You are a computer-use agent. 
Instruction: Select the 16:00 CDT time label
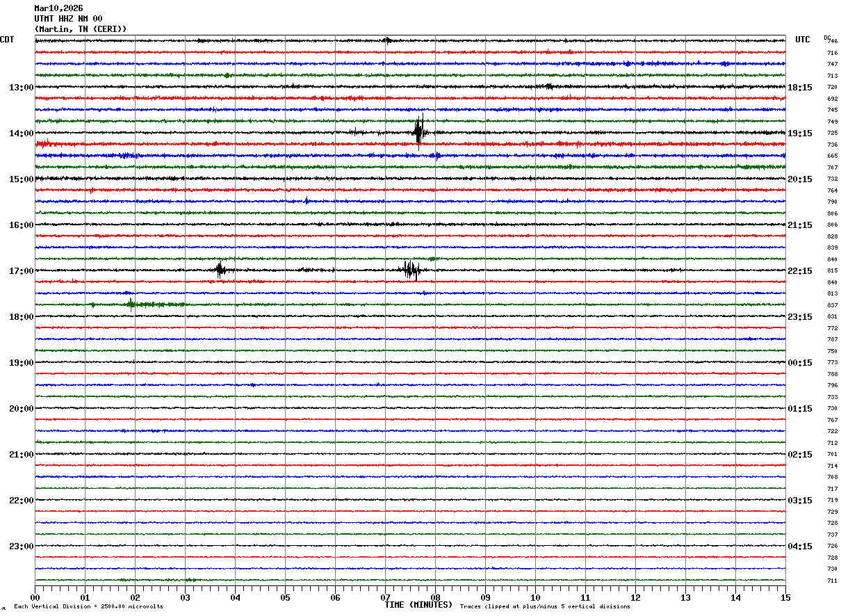point(22,225)
